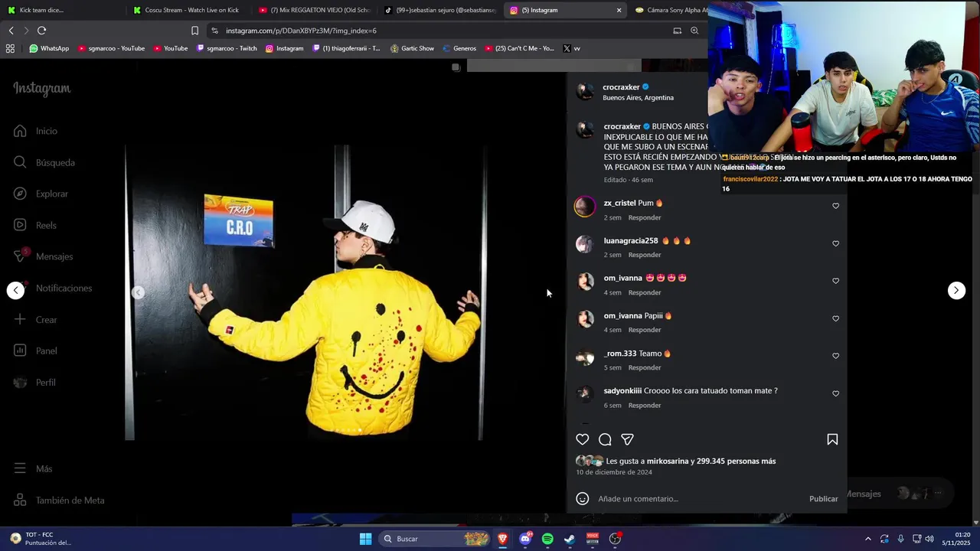The image size is (980, 551).
Task: Open Inicio in the Instagram sidebar
Action: point(35,131)
